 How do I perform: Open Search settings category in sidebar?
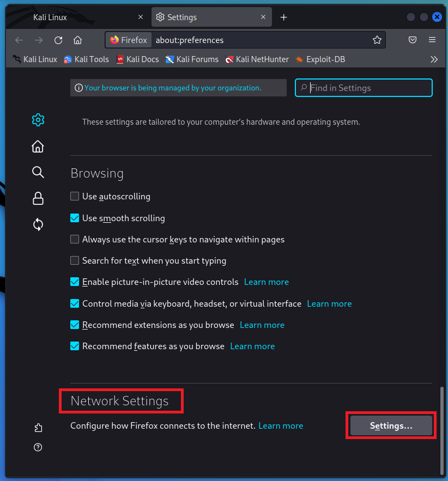38,172
